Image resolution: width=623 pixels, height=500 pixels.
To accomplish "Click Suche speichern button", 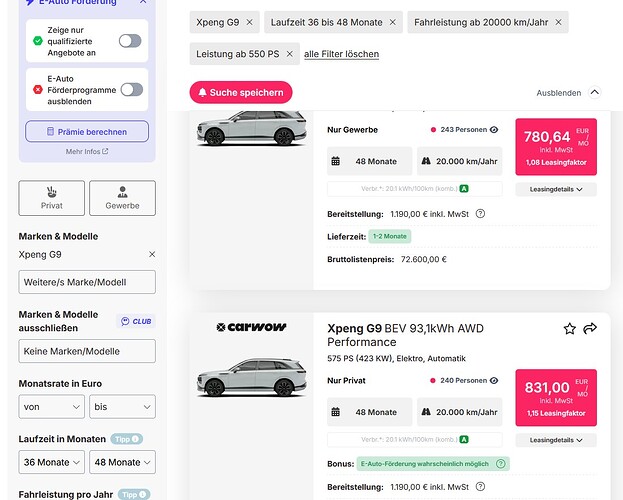I will (241, 93).
